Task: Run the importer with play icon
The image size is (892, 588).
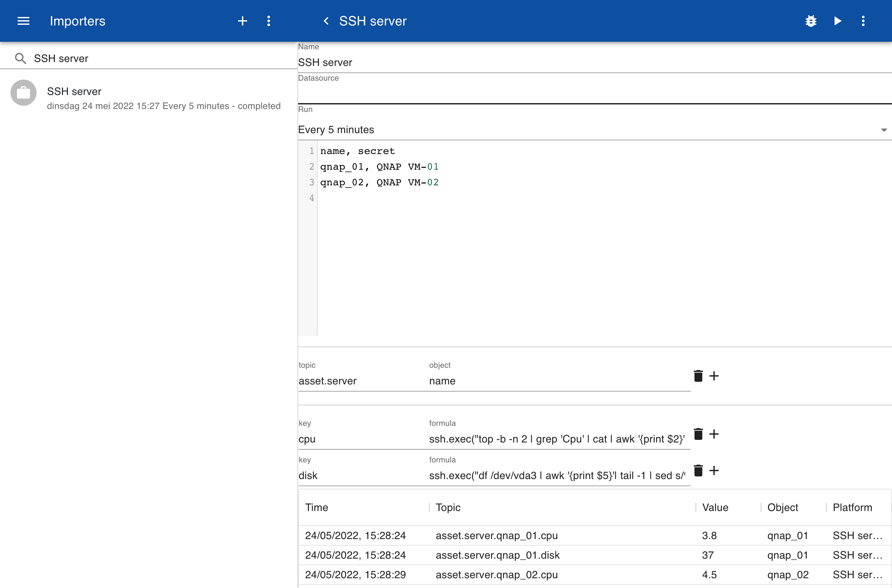Action: click(x=837, y=21)
